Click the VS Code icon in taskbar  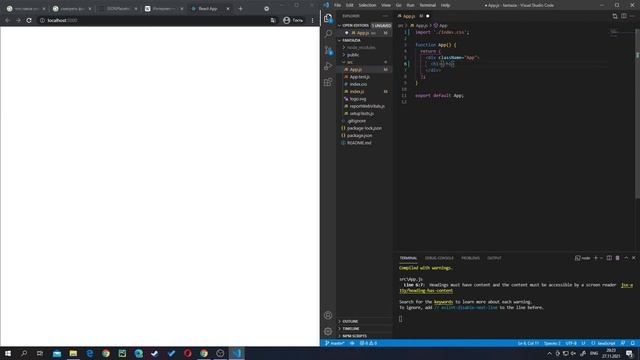[x=237, y=353]
